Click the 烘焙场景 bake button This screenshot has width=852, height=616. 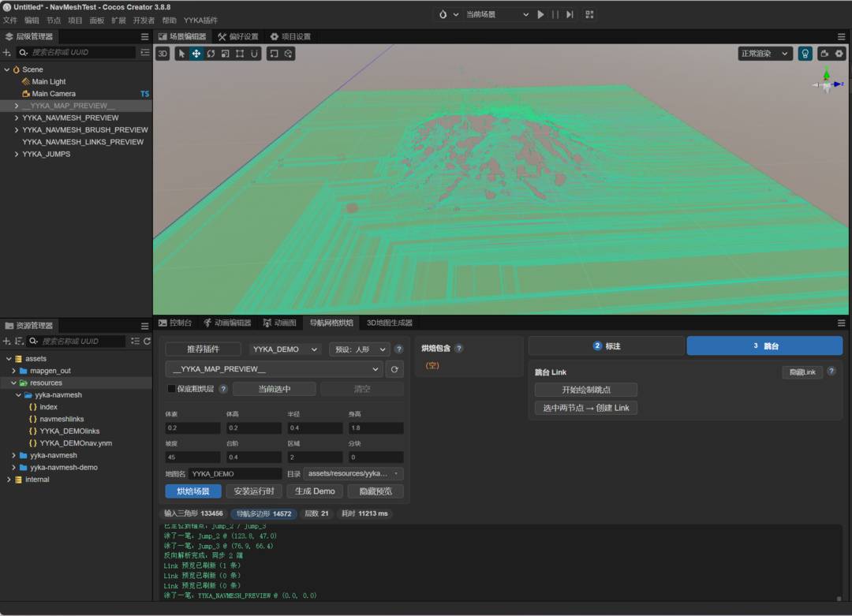tap(193, 491)
